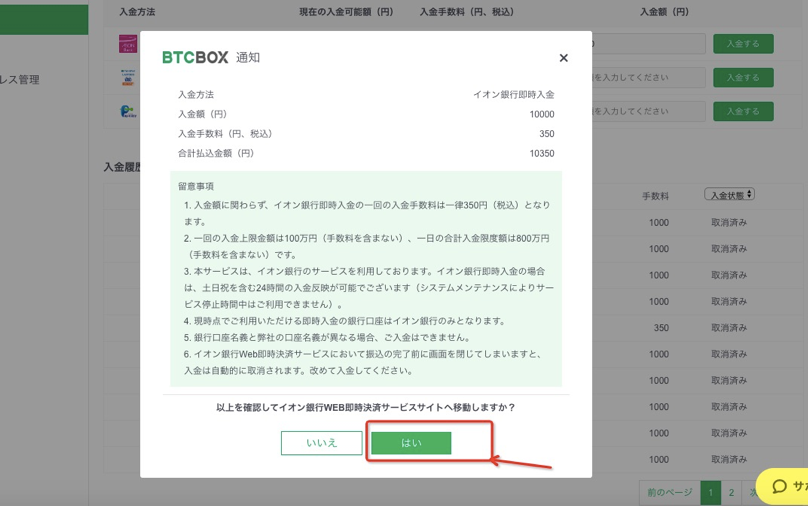Click the イオン銀行即時入金 method text
Image resolution: width=808 pixels, height=506 pixels.
[514, 95]
